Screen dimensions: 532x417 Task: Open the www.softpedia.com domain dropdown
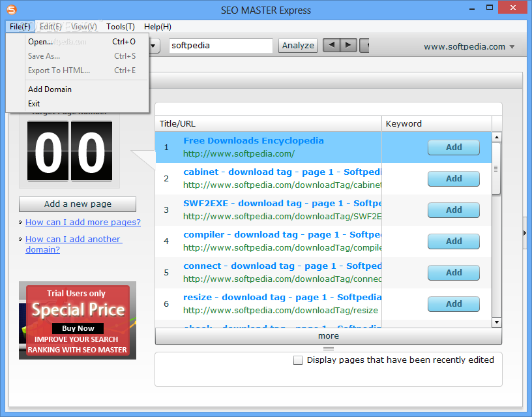(469, 46)
